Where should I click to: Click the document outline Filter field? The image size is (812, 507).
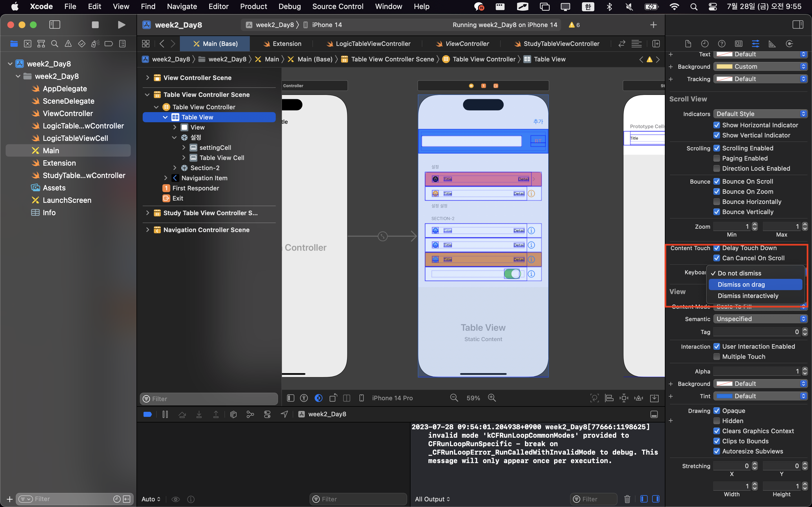tap(209, 399)
